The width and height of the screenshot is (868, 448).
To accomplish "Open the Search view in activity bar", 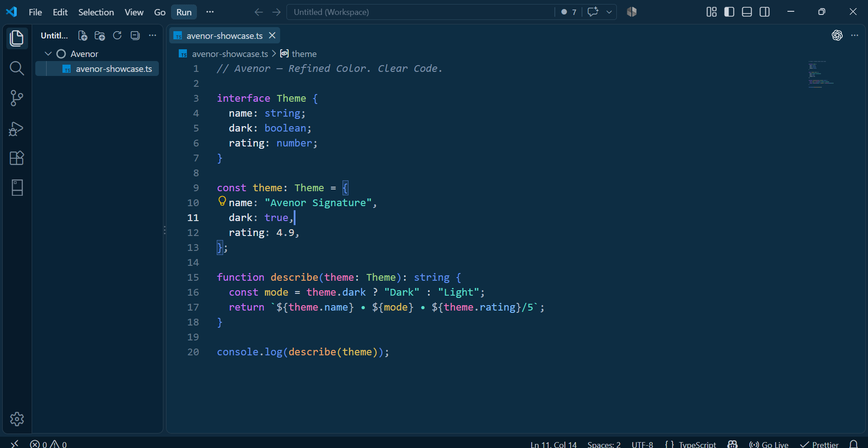I will (17, 68).
